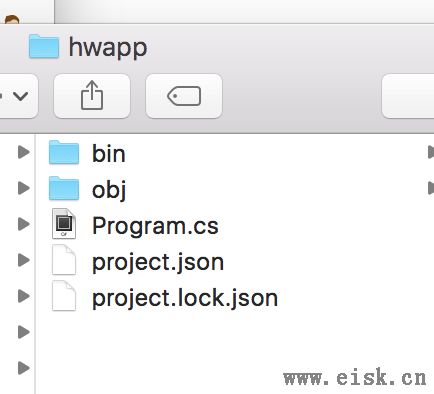
Task: Open the Edit Tags toolbar button
Action: [184, 96]
